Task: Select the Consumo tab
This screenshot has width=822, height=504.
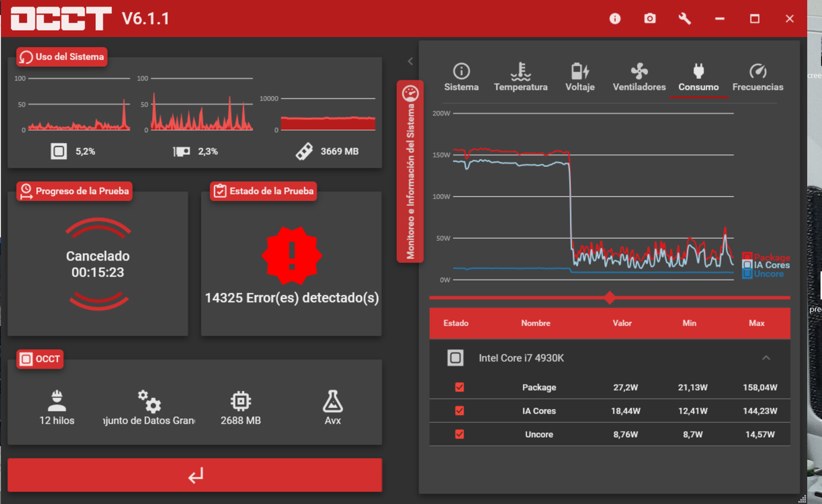Action: 699,77
